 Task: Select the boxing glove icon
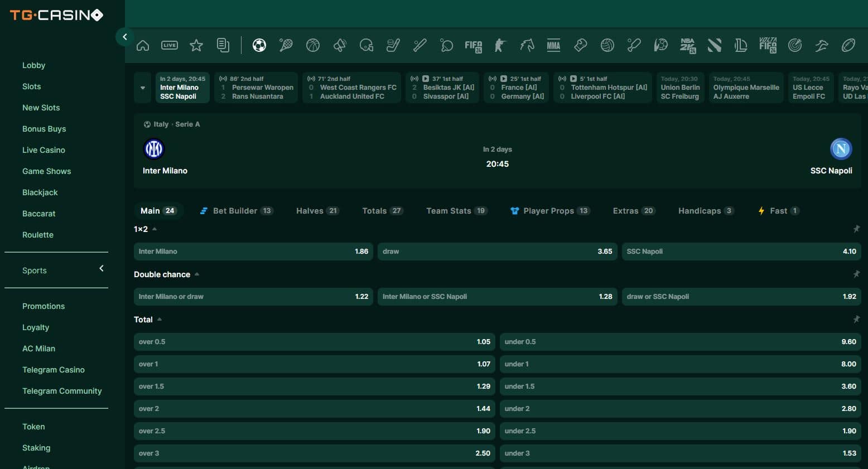[581, 45]
